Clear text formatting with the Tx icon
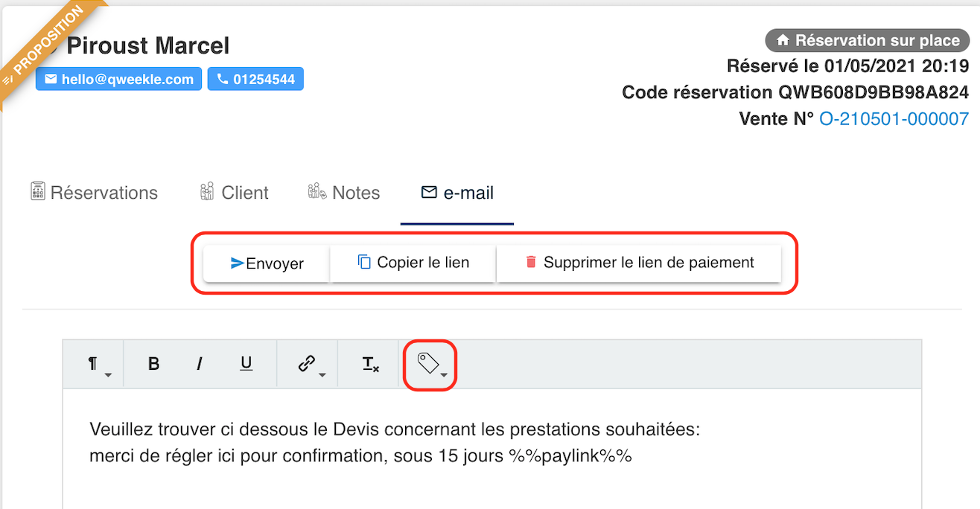Viewport: 980px width, 509px height. [x=368, y=364]
